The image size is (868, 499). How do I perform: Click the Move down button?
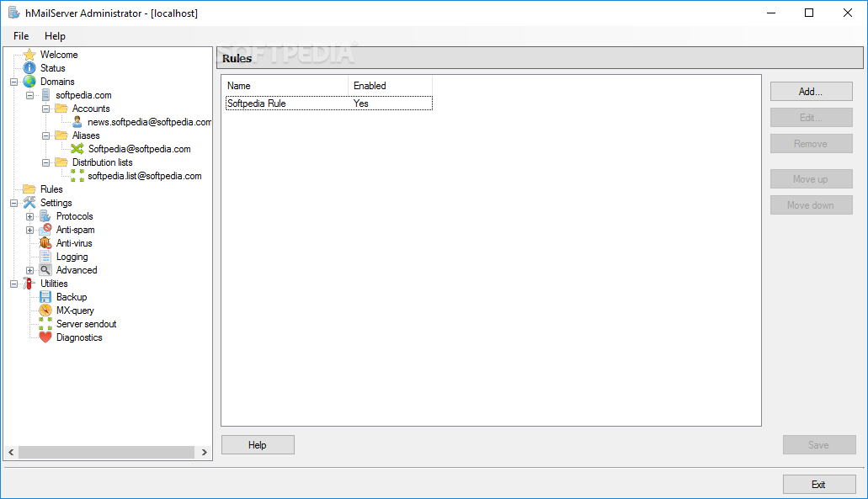811,205
